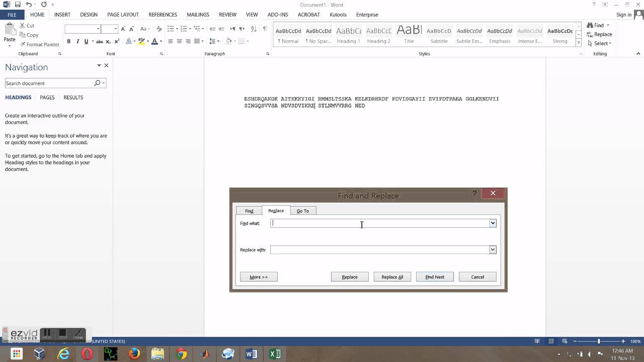Open Internet Explorer from the taskbar
This screenshot has width=644, height=362.
tap(63, 354)
